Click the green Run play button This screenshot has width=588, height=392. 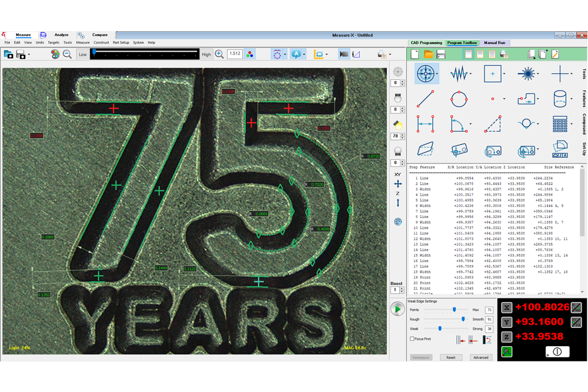(x=397, y=309)
